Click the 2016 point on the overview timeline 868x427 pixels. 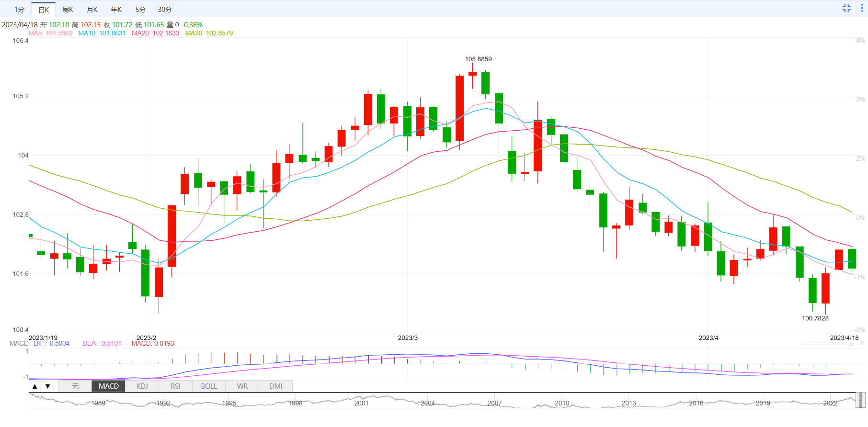coord(696,403)
